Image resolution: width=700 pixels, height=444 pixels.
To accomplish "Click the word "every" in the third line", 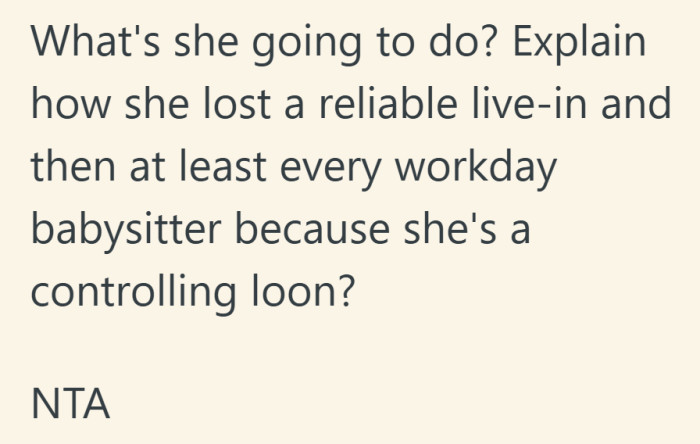I will coord(330,170).
